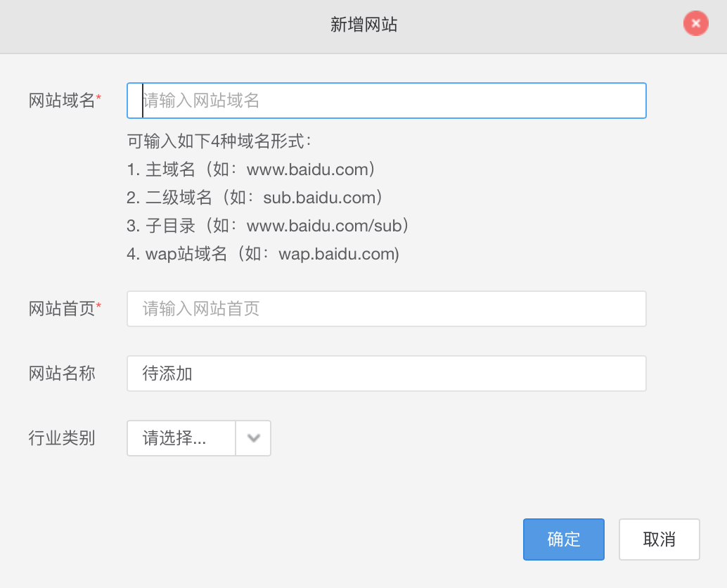Viewport: 727px width, 588px height.
Task: Click the red asterisk beside 网站首页
Action: (98, 307)
